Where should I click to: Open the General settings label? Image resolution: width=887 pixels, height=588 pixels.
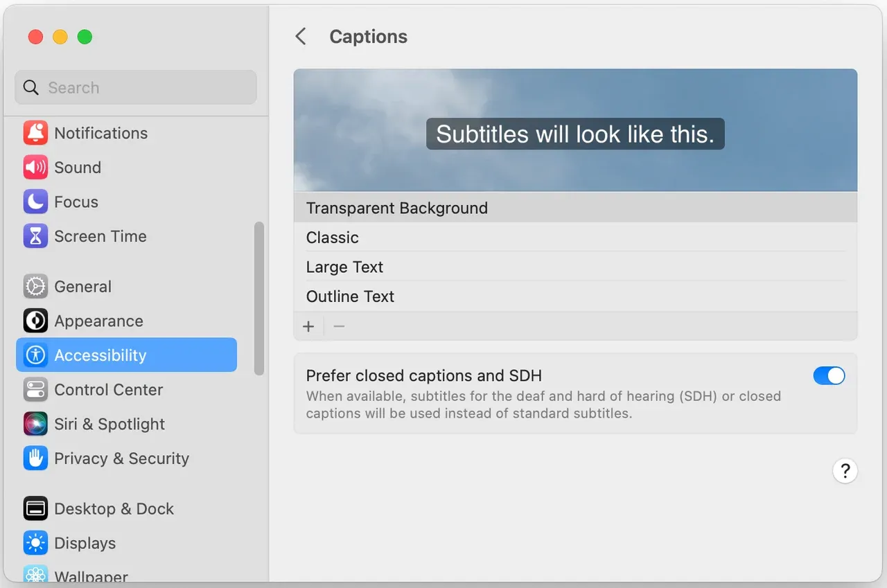[83, 287]
